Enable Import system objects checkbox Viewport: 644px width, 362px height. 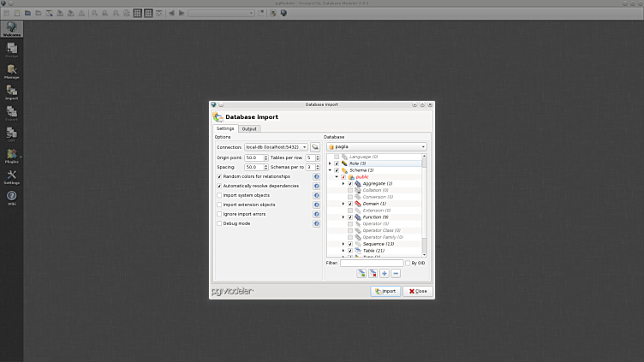219,195
